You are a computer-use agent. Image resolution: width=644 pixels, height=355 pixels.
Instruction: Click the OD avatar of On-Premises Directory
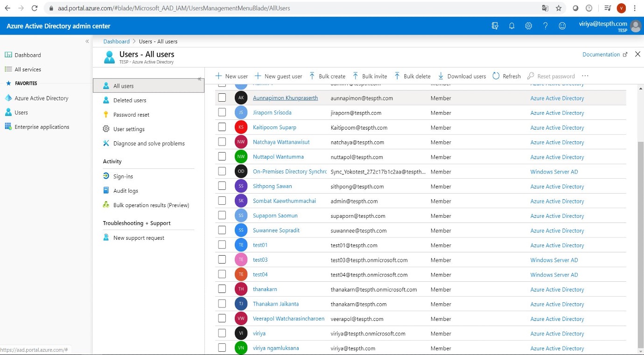(x=241, y=171)
